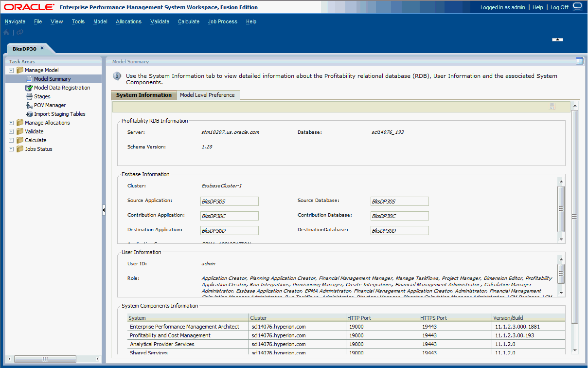Viewport: 588px width, 368px height.
Task: Click the Manage Model folder icon
Action: [x=20, y=70]
